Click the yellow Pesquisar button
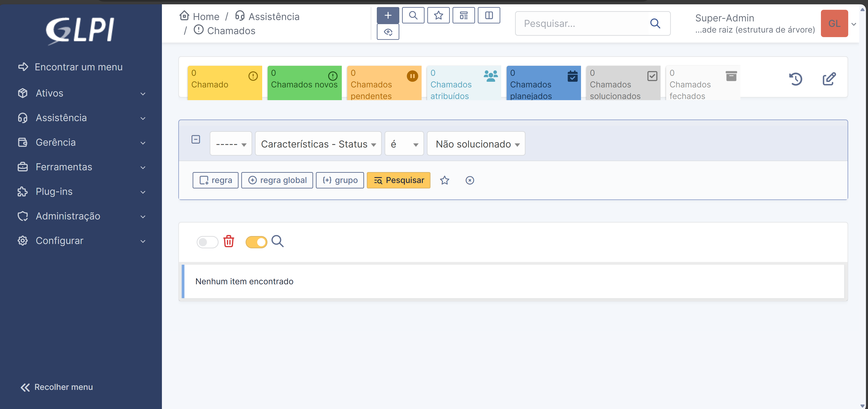Viewport: 868px width, 409px height. click(399, 180)
